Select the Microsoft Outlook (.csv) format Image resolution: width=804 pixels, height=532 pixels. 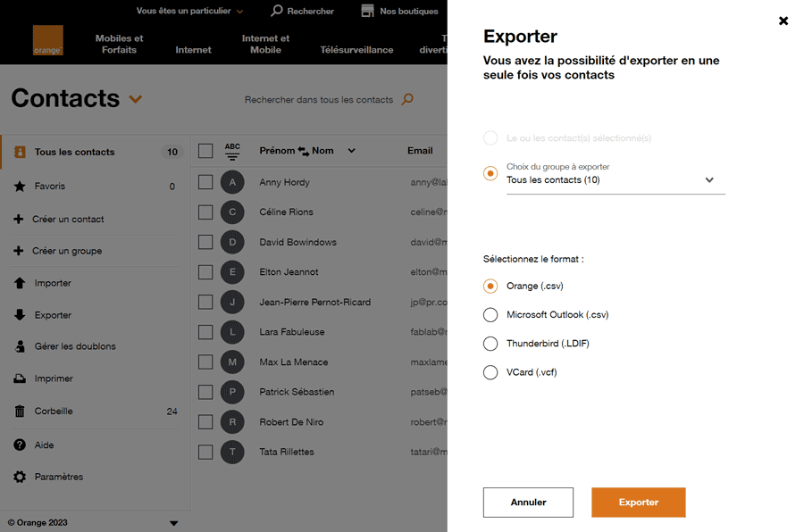coord(490,315)
